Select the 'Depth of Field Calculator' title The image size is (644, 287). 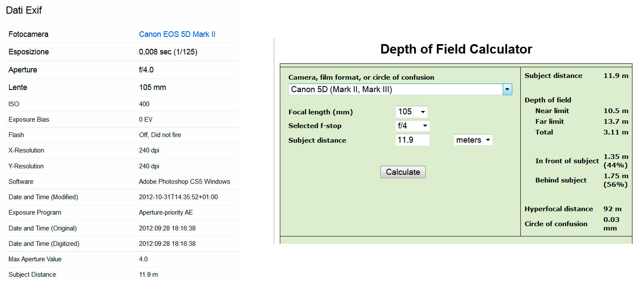[456, 49]
